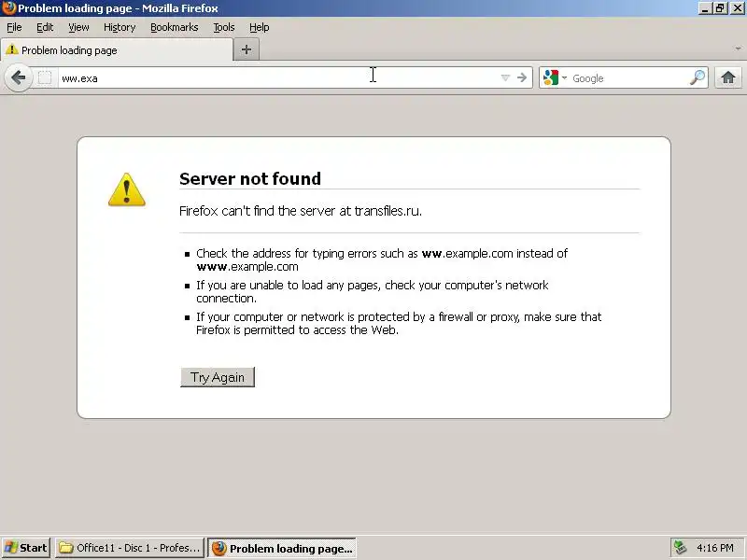Image resolution: width=747 pixels, height=560 pixels.
Task: Minimize the Firefox window
Action: [705, 8]
